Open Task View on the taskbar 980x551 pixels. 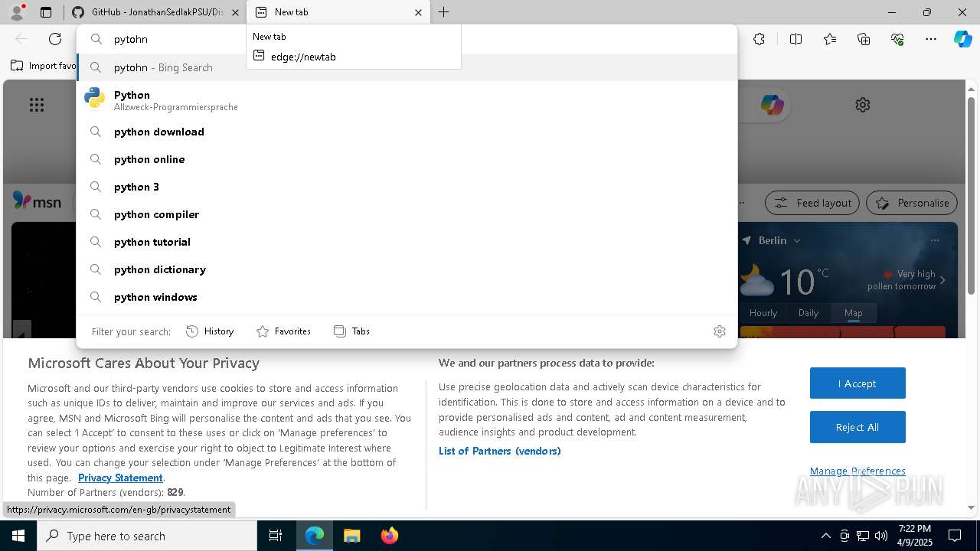[276, 536]
